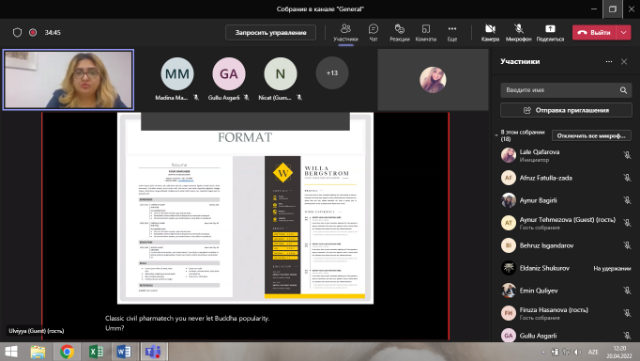
Task: Open Microsoft Teams taskbar icon
Action: [153, 352]
